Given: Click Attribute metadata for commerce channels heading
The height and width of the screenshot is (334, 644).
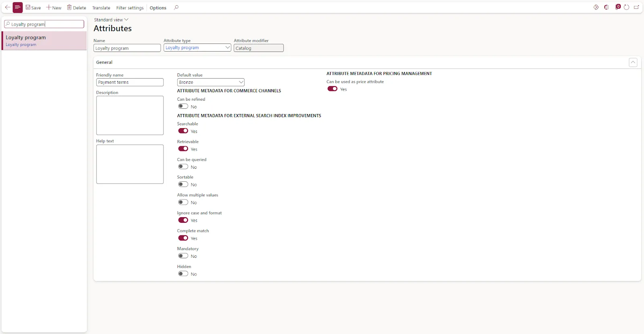Looking at the screenshot, I should [x=229, y=91].
